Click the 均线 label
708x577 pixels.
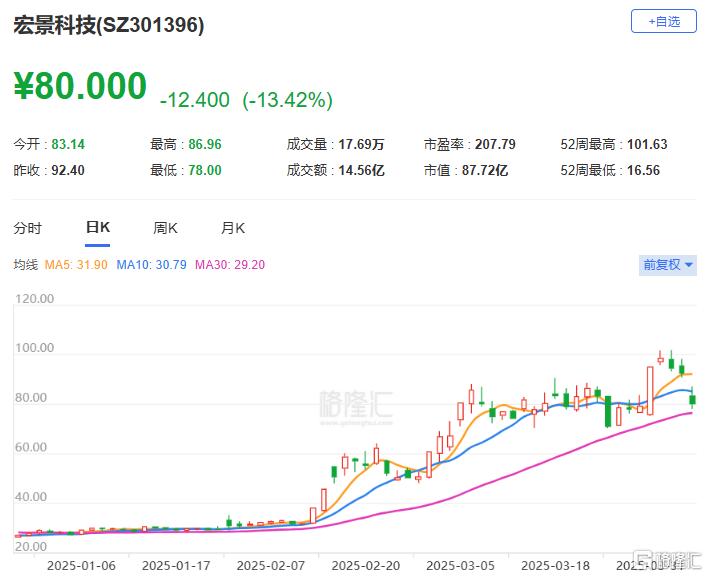[x=25, y=265]
